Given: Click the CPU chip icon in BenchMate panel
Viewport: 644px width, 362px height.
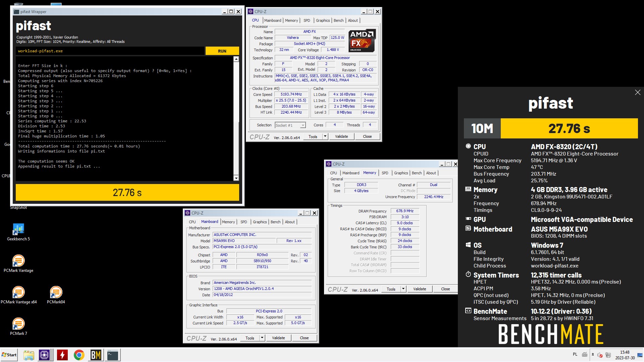Looking at the screenshot, I should (x=468, y=146).
